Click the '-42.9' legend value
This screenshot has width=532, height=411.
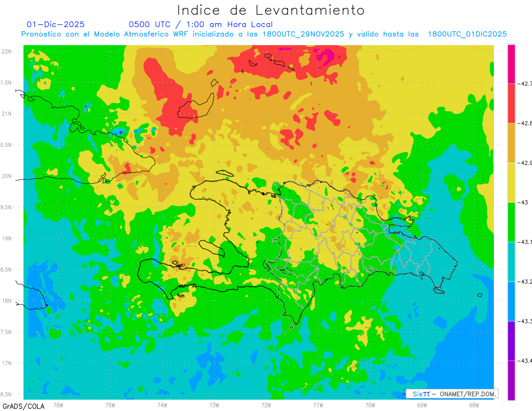click(525, 163)
